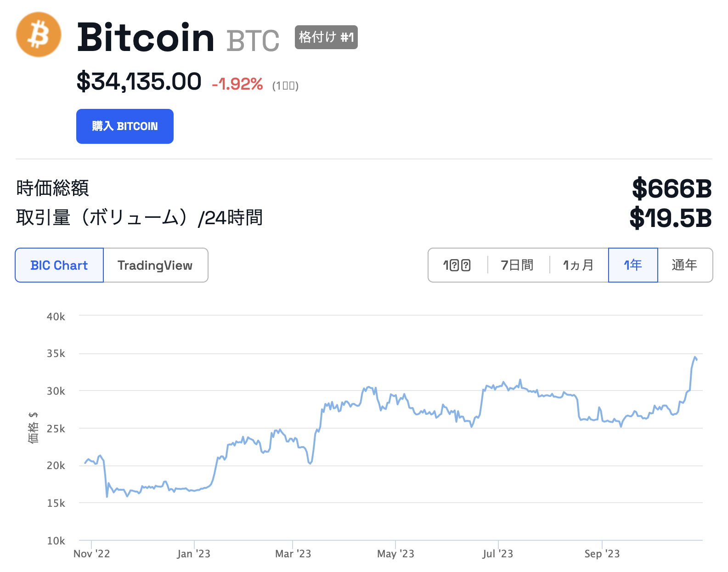Click the BTC ticker symbol

pyautogui.click(x=253, y=41)
